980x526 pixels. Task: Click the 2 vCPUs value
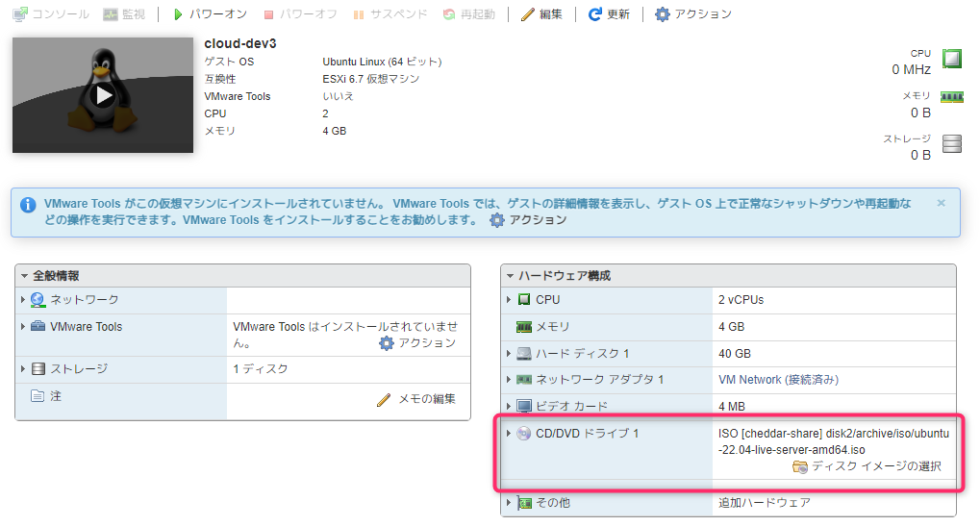click(741, 300)
